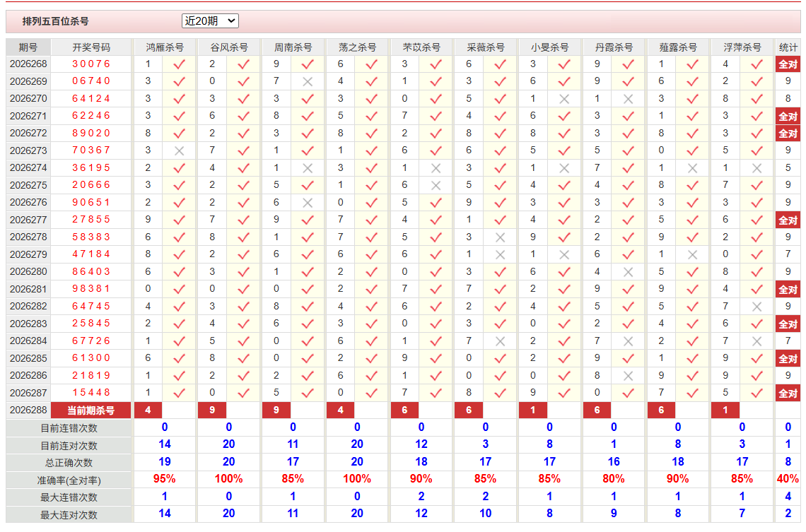Viewport: 806px width, 532px height.
Task: Select the 薤露杀号 column header
Action: click(x=678, y=47)
